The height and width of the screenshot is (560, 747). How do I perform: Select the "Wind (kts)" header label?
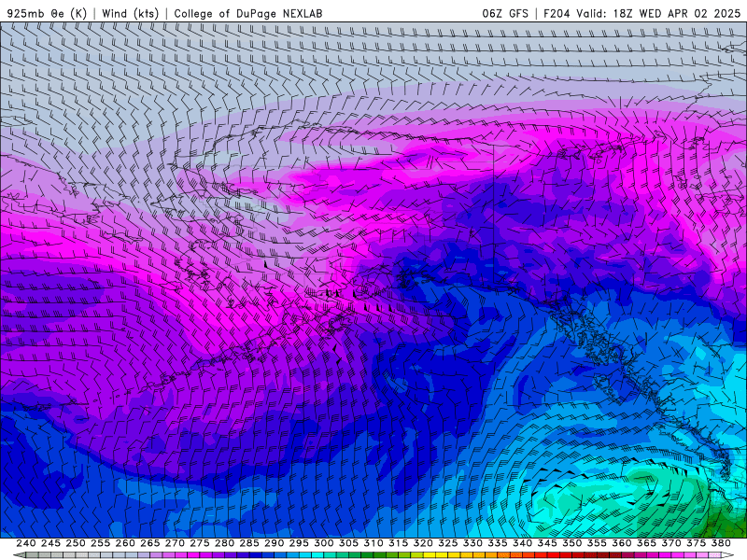[130, 13]
